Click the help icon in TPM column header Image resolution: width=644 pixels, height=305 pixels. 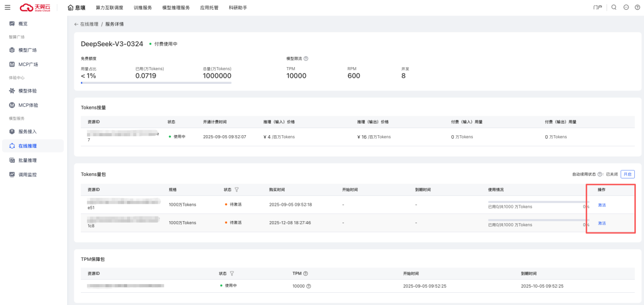tap(305, 273)
